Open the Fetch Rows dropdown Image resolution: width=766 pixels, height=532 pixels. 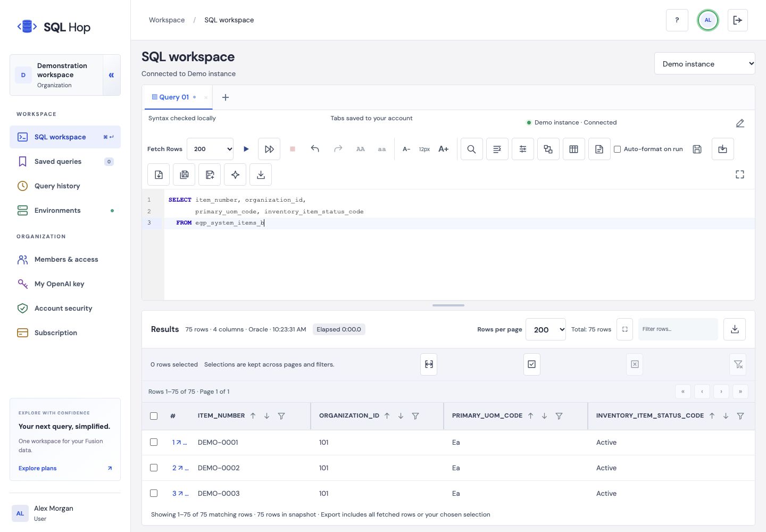click(x=210, y=149)
